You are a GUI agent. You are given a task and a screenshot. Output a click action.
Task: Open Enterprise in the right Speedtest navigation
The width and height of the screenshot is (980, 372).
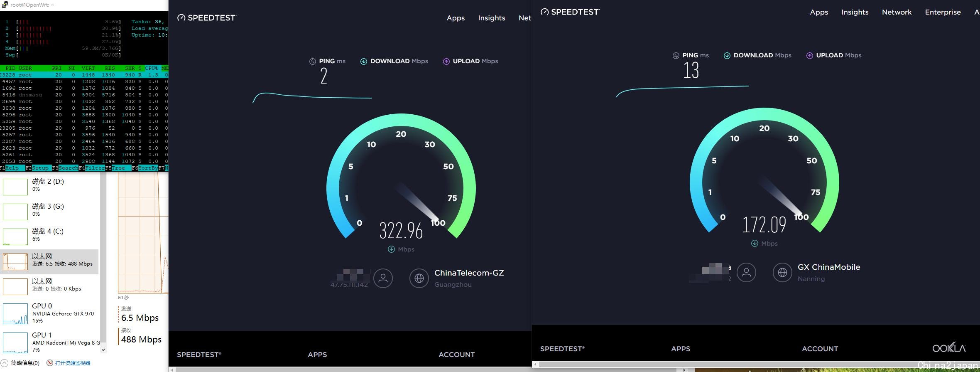(943, 12)
